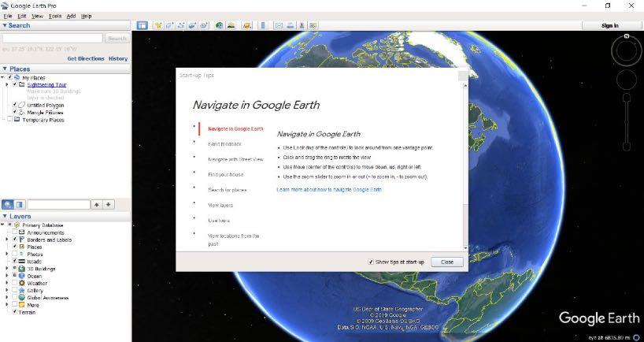Expand the More layer arrow
The image size is (644, 342).
pyautogui.click(x=6, y=305)
